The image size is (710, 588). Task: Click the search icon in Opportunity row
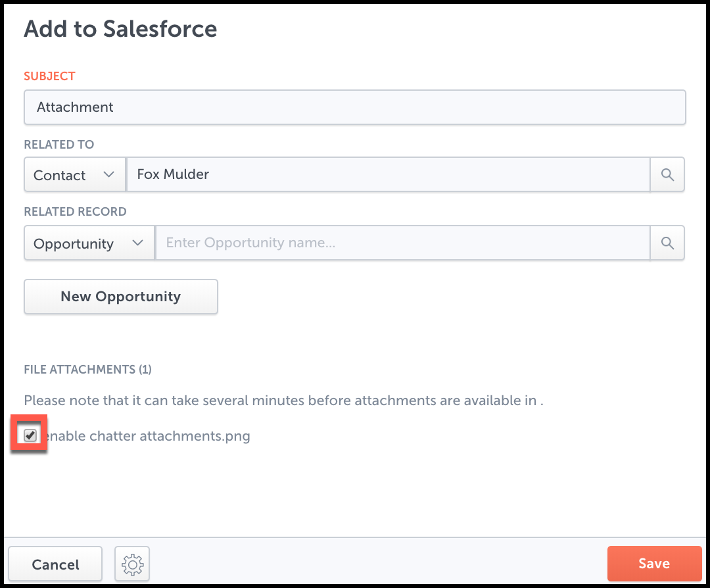tap(667, 243)
